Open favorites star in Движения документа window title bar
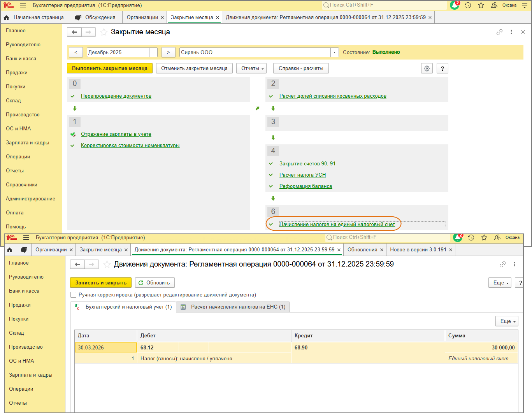 point(484,238)
